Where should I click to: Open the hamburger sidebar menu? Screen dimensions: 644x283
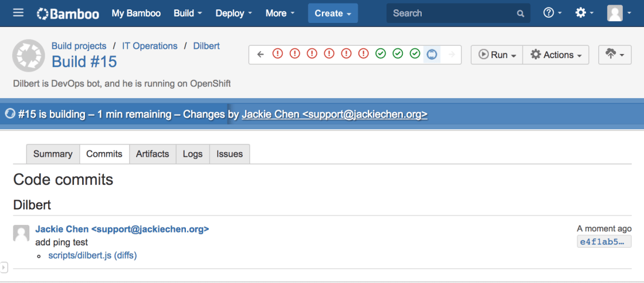click(x=18, y=13)
